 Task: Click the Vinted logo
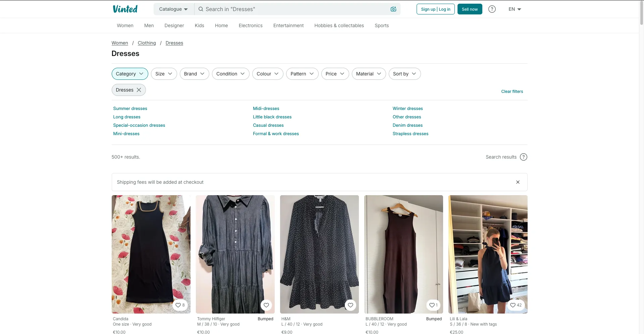[125, 9]
